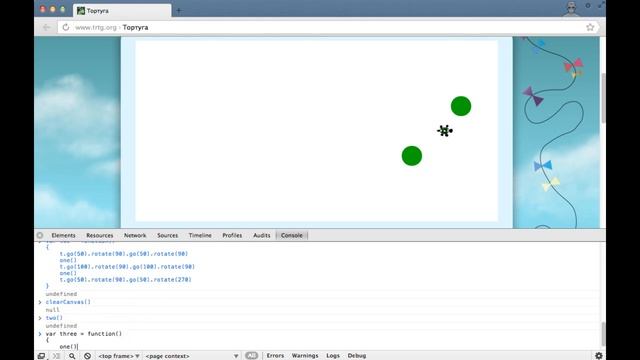Screen dimensions: 640x360
Task: Go back with the browser back arrow
Action: tap(46, 27)
